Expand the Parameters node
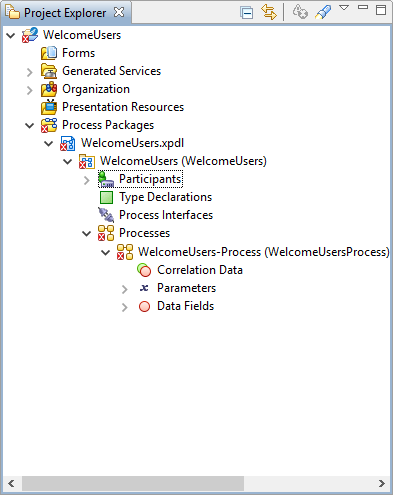 pyautogui.click(x=125, y=289)
